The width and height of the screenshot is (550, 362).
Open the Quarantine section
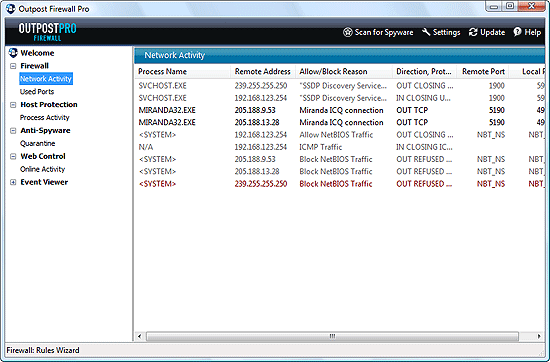point(38,143)
